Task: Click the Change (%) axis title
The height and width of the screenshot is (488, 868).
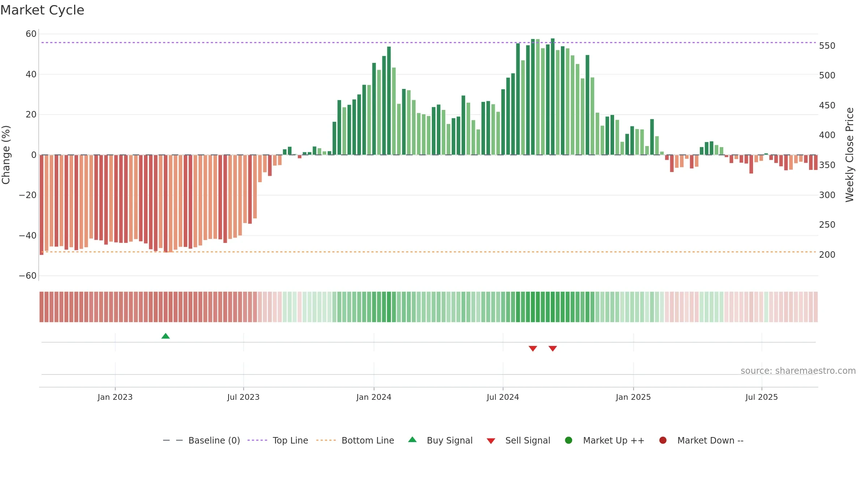Action: coord(6,155)
